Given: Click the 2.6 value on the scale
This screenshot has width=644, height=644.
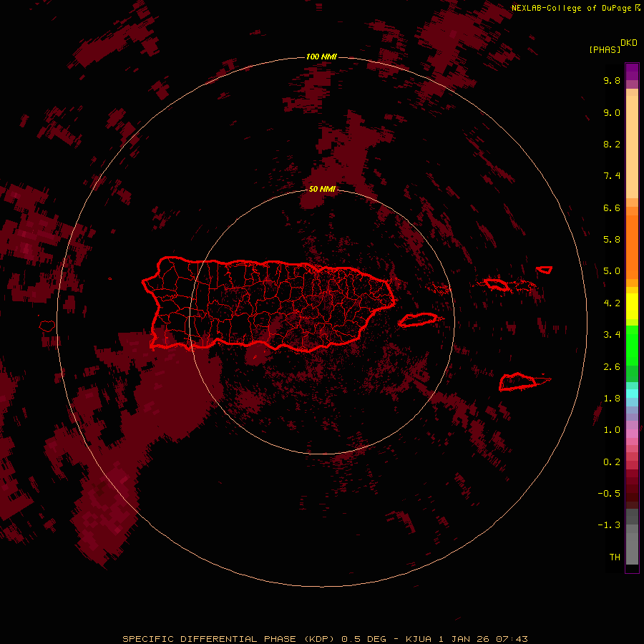Looking at the screenshot, I should point(612,367).
